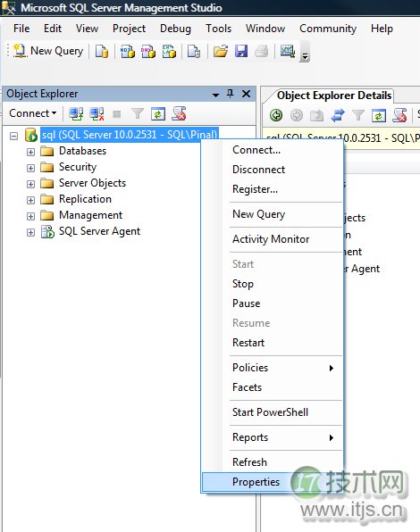
Task: Open the Tools menu
Action: pyautogui.click(x=218, y=29)
